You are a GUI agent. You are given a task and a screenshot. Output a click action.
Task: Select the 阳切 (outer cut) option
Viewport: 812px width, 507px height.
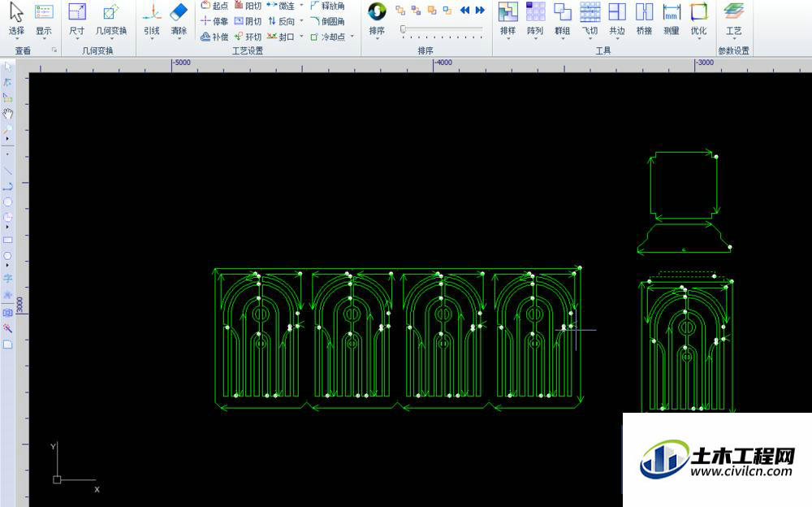(248, 6)
